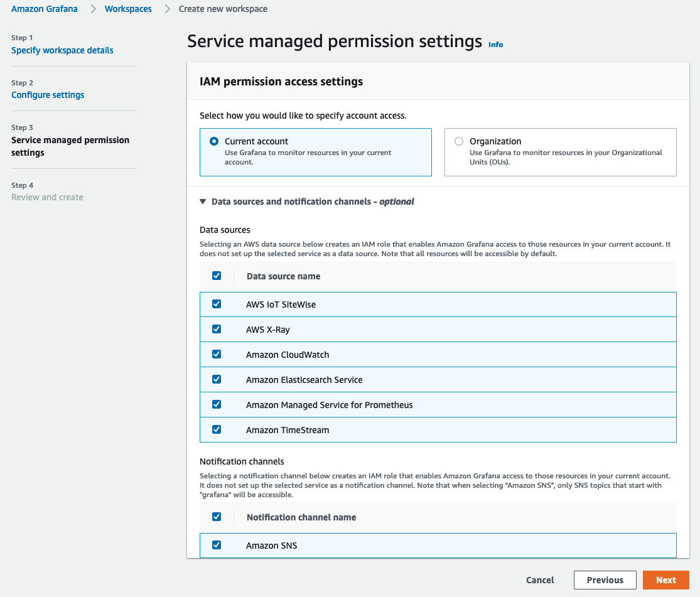Click the AWS IoT SiteWise row label
Screen dimensions: 700x597
point(281,304)
